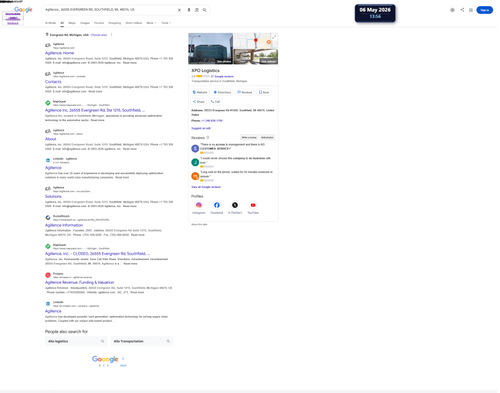Viewport: 500px width, 393px height.
Task: Click the Reviews info help icon
Action: (208, 137)
